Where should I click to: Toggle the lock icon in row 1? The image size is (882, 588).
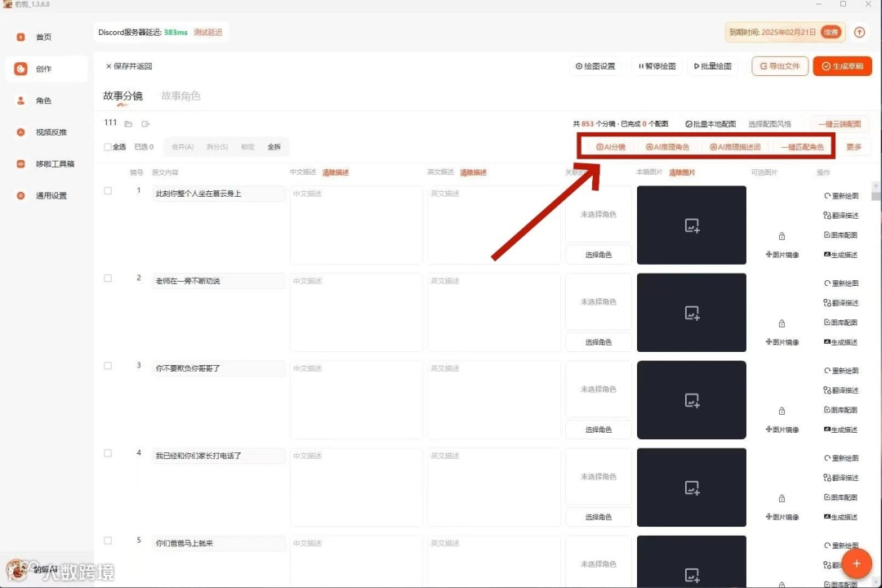tap(782, 236)
